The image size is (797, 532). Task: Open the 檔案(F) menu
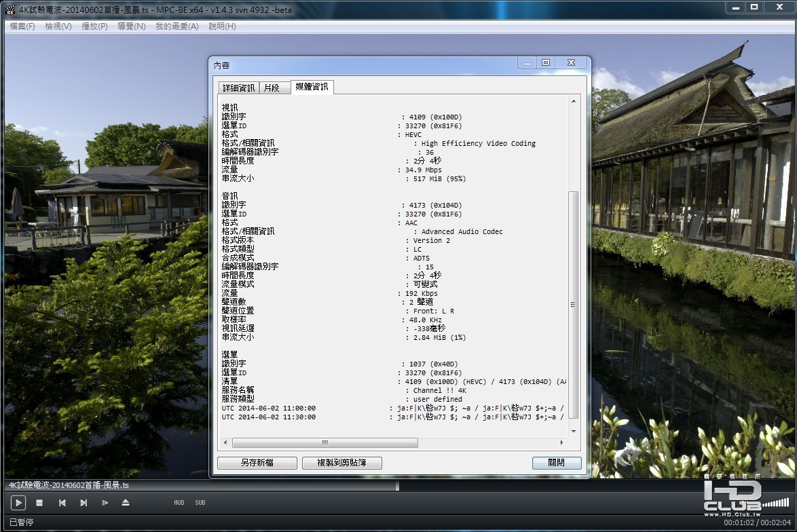[x=22, y=26]
